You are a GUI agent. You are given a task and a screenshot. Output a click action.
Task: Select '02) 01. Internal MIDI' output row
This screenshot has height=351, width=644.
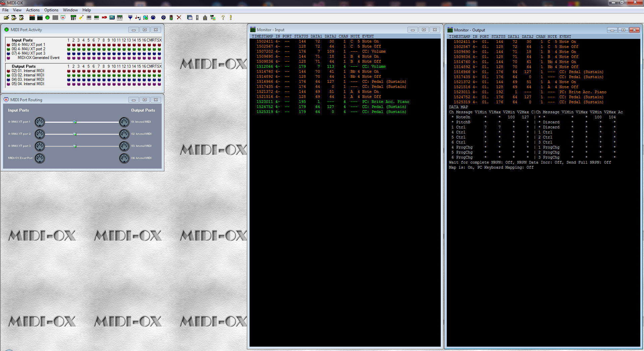pos(28,71)
